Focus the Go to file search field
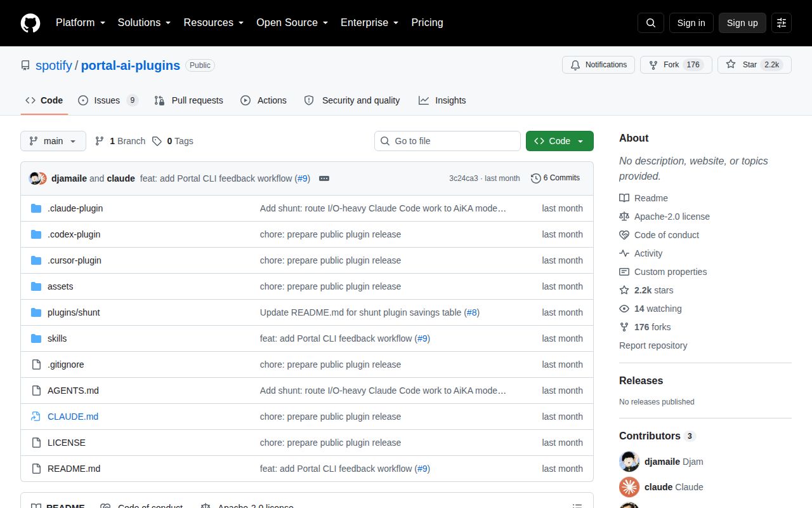Screen dimensions: 812x508 pos(447,141)
